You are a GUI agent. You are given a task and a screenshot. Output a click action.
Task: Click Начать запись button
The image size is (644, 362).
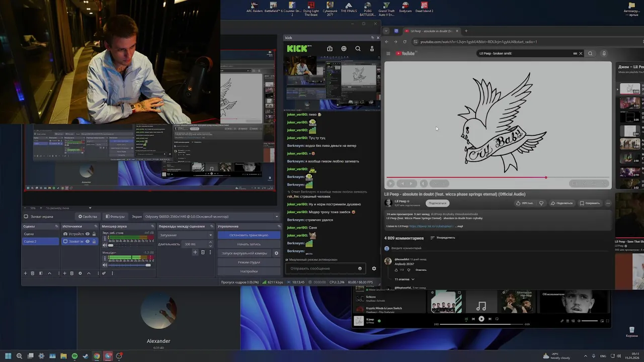pyautogui.click(x=249, y=244)
